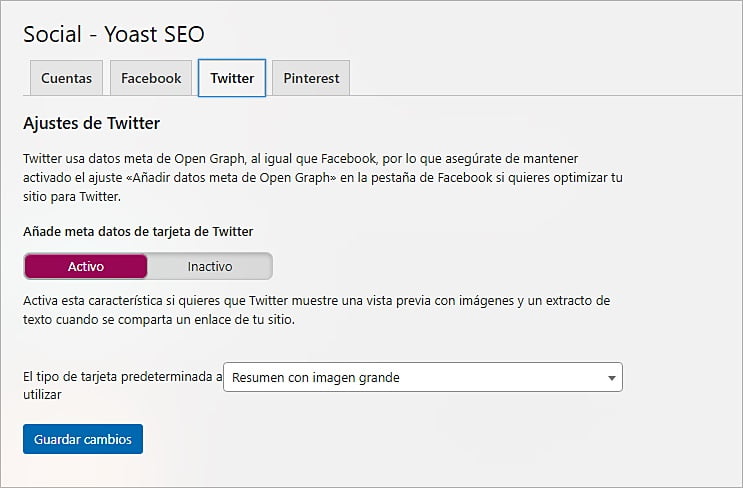The image size is (743, 488).
Task: Open the Cuentas tab
Action: point(66,78)
